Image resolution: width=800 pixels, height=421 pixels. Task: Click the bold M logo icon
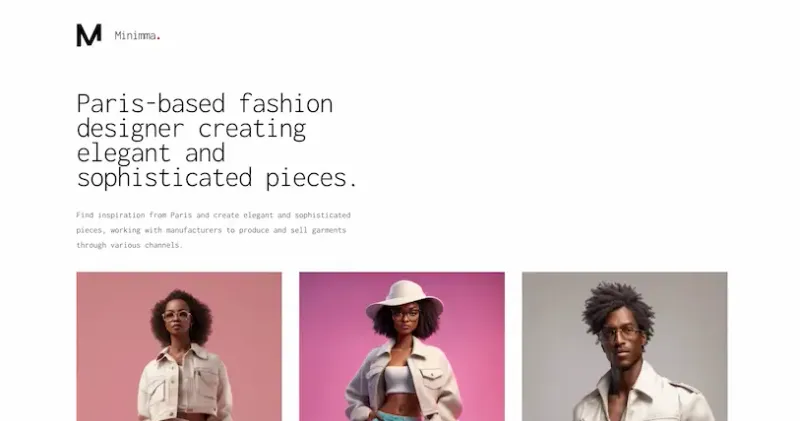point(89,35)
